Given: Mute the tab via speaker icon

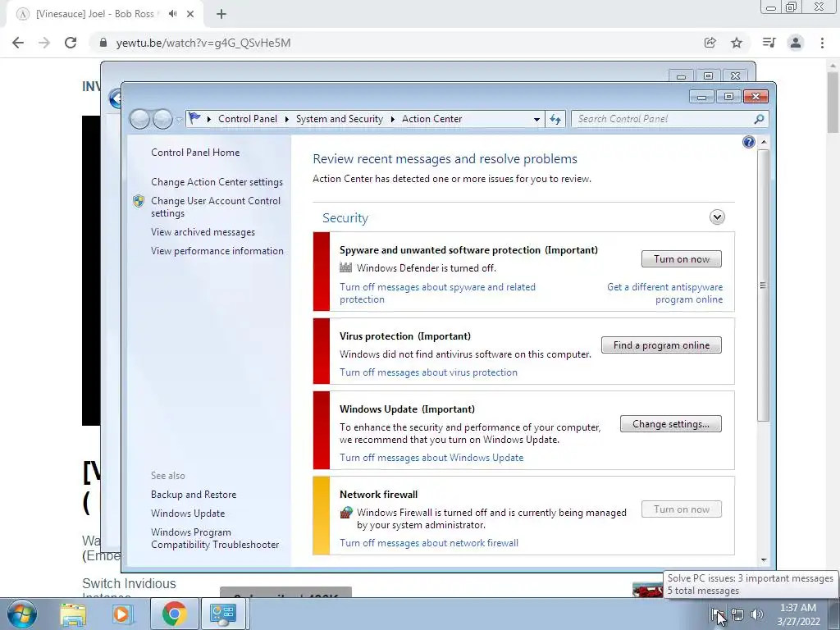Looking at the screenshot, I should 172,14.
